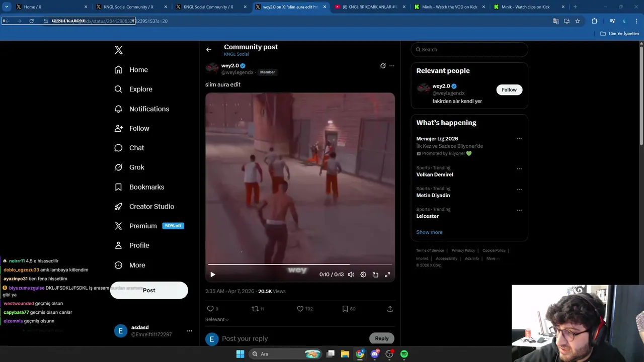Bookmark the post with 60 bookmarks
The height and width of the screenshot is (362, 644).
(x=349, y=309)
